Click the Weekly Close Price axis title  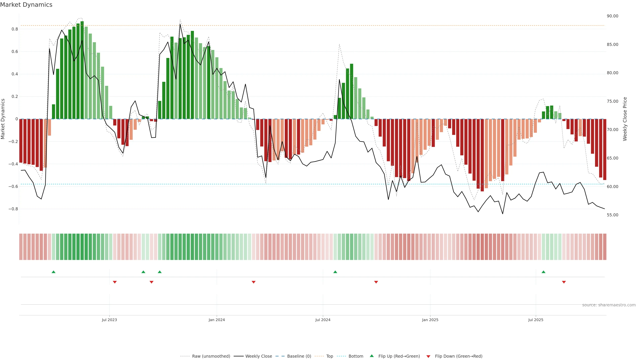(x=625, y=119)
